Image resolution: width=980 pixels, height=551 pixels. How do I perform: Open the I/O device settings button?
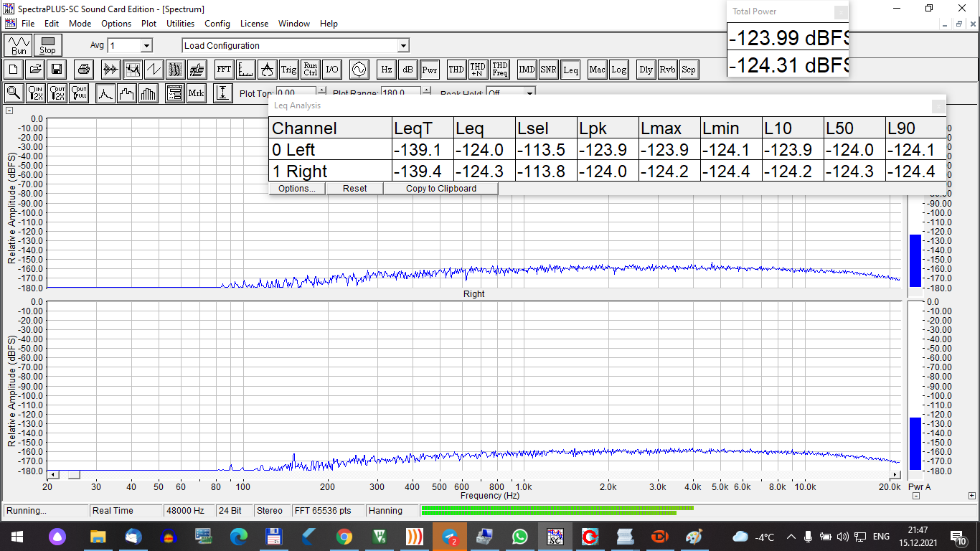(331, 70)
